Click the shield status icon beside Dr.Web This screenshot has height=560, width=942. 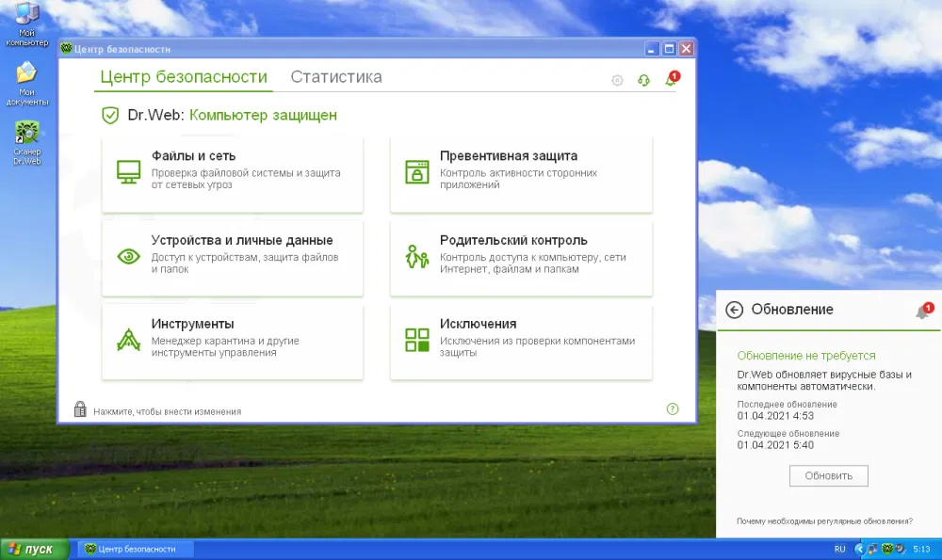(110, 115)
